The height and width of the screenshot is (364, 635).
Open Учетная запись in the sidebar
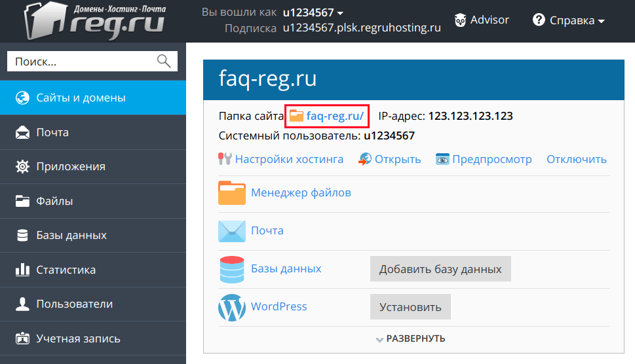(x=93, y=338)
